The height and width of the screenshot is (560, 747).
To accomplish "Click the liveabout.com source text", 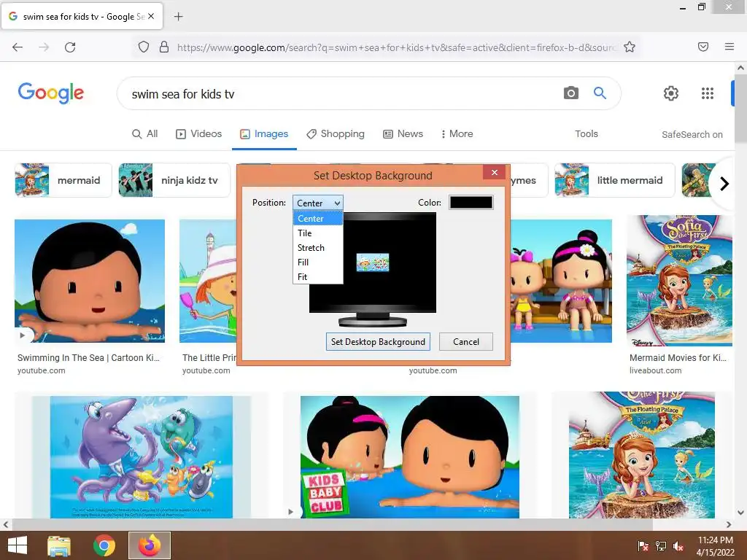I will pyautogui.click(x=655, y=370).
